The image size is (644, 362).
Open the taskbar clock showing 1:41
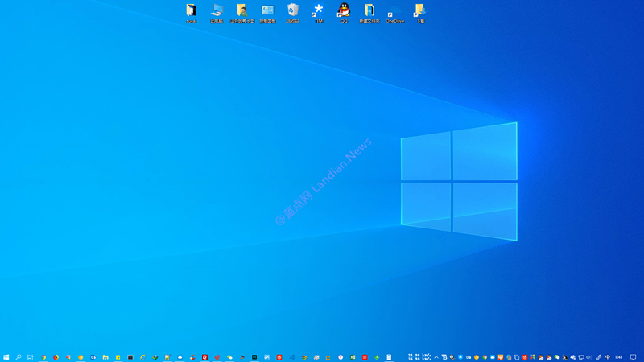coord(618,357)
